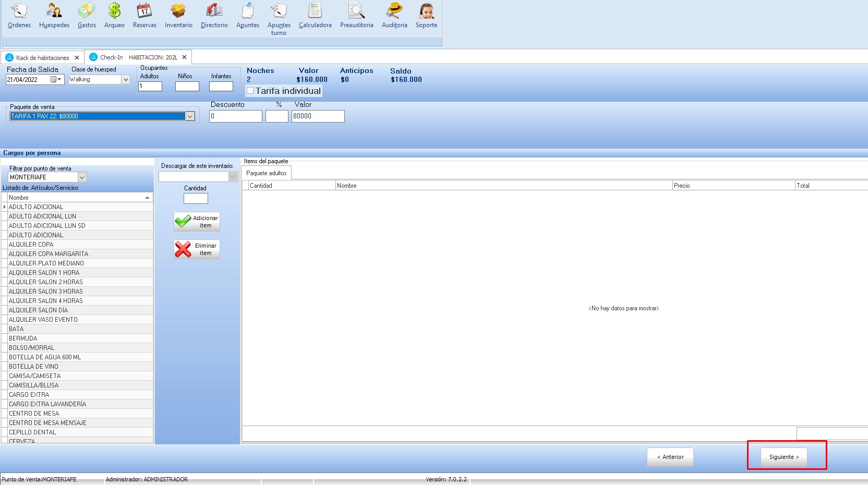Click the Siguiente button
The image size is (868, 485).
click(783, 457)
